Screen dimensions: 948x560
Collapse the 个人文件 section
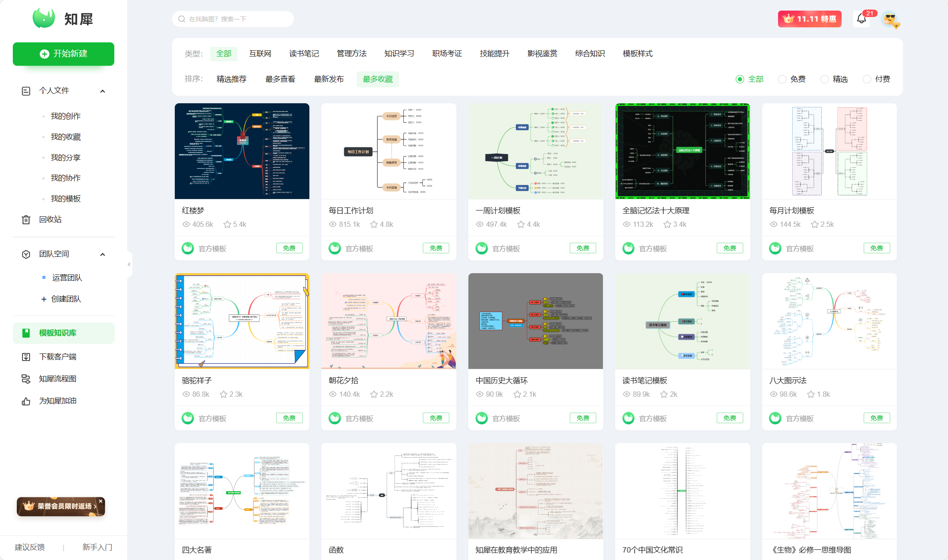(102, 90)
